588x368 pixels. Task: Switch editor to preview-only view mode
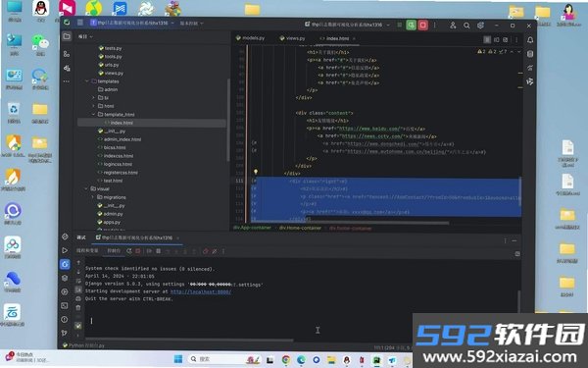[505, 40]
